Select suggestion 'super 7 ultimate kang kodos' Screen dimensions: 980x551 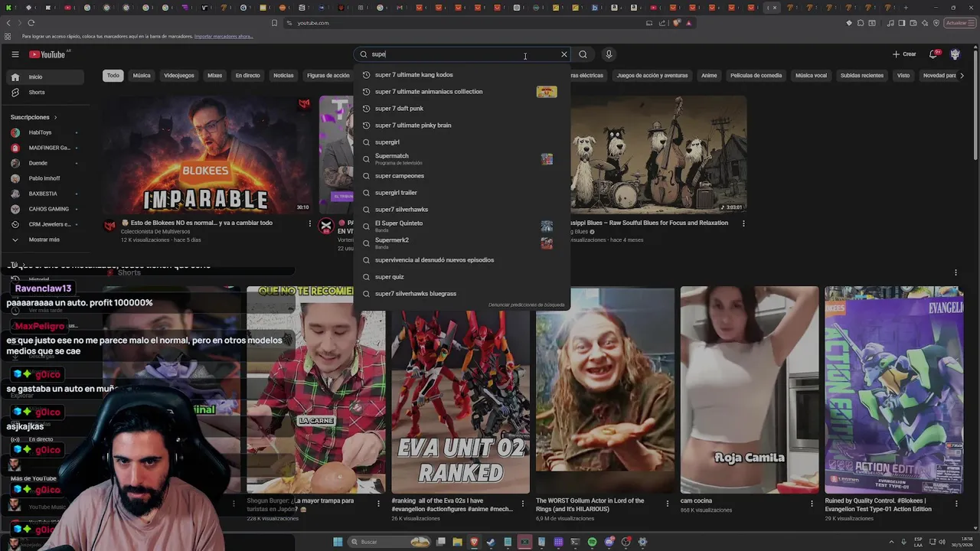(x=462, y=75)
